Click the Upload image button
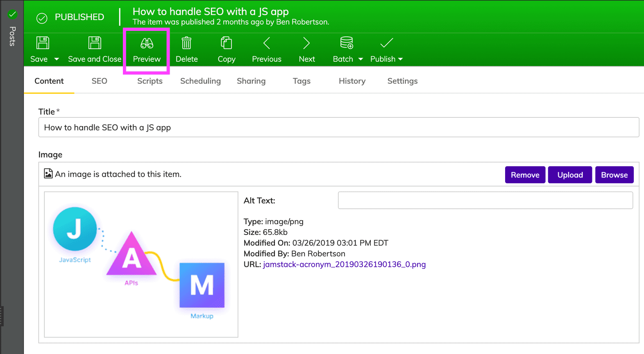The height and width of the screenshot is (354, 644). point(570,175)
